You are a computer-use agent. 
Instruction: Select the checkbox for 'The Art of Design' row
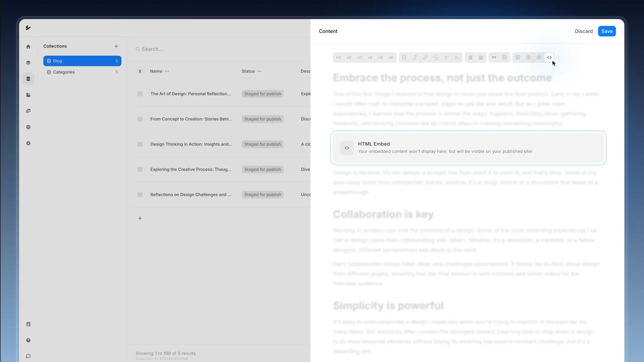(140, 94)
